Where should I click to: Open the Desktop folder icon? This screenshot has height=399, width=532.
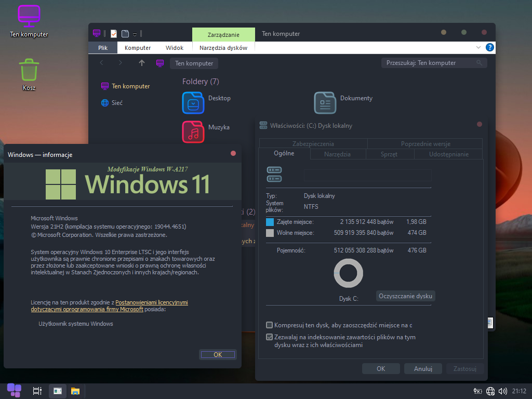[193, 102]
